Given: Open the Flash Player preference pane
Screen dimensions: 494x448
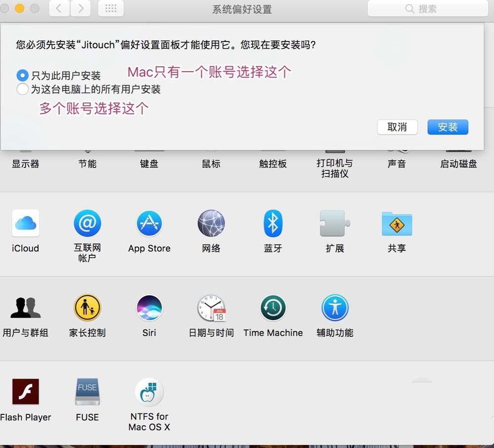Looking at the screenshot, I should [x=25, y=392].
